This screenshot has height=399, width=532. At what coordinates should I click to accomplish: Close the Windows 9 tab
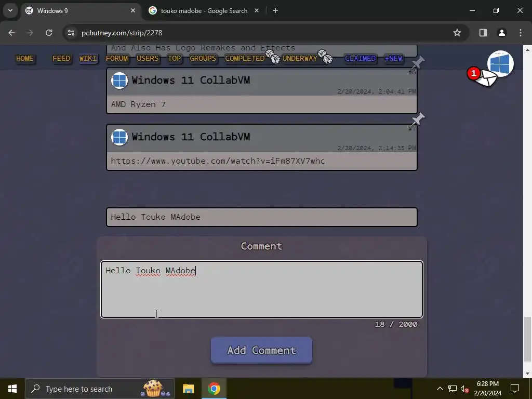(133, 10)
